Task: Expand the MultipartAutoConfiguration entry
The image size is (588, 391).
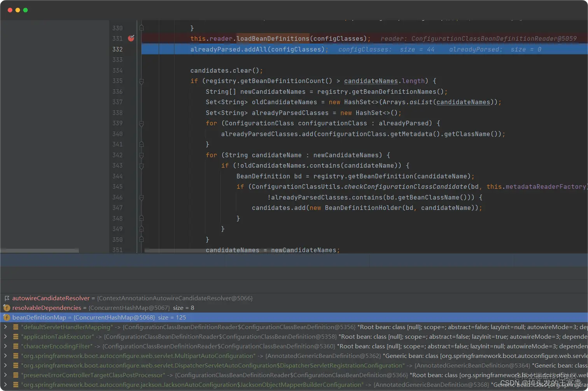Action: (x=5, y=356)
